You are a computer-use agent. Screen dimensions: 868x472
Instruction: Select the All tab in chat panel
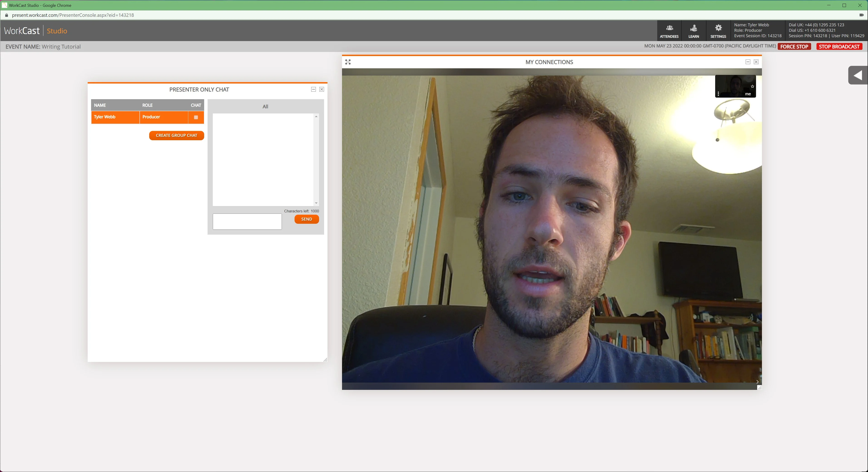click(x=265, y=106)
